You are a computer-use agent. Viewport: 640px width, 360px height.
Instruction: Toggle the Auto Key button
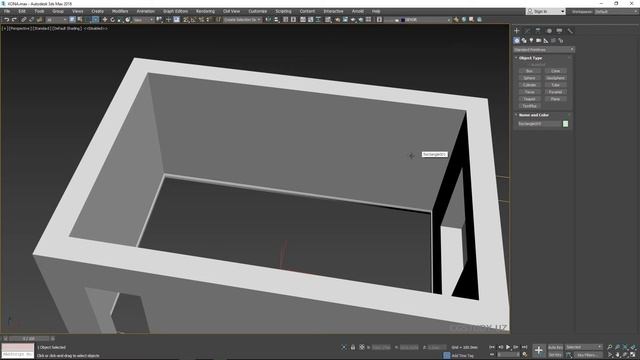[555, 347]
